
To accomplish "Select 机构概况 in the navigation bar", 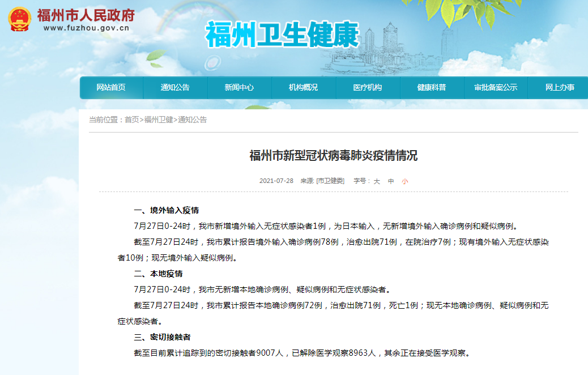I will point(304,87).
